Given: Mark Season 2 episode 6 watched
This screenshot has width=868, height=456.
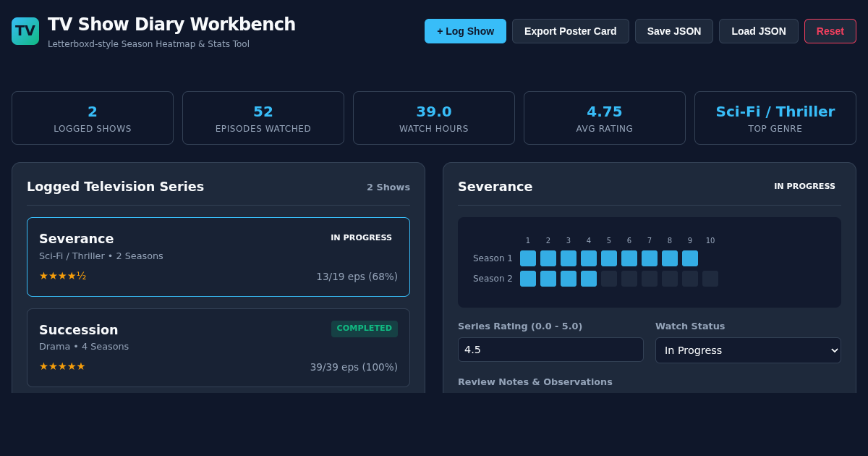Looking at the screenshot, I should point(629,279).
